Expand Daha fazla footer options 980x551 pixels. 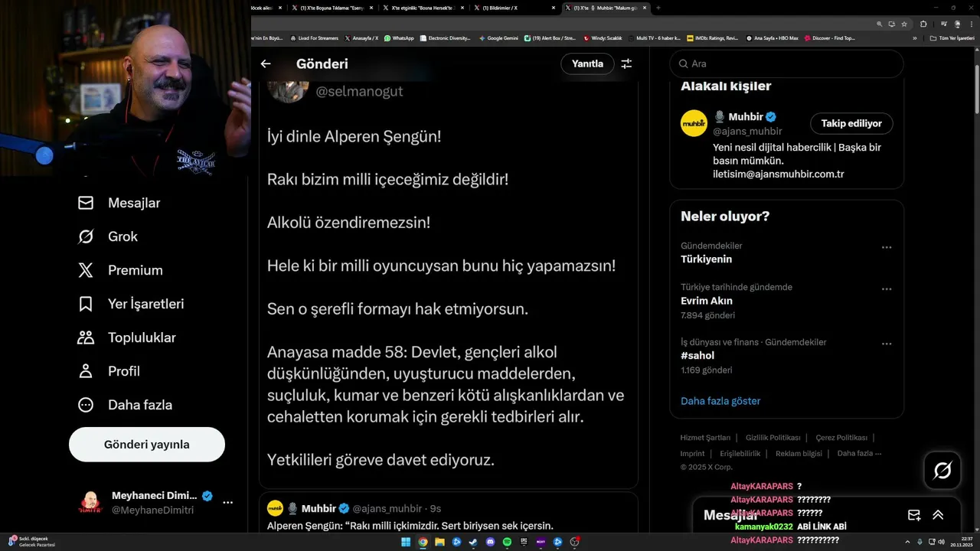tap(859, 454)
